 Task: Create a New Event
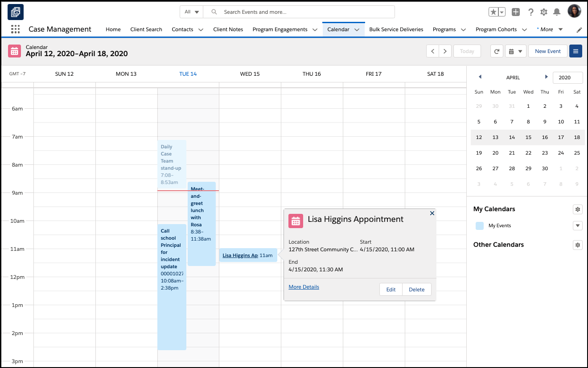click(547, 51)
